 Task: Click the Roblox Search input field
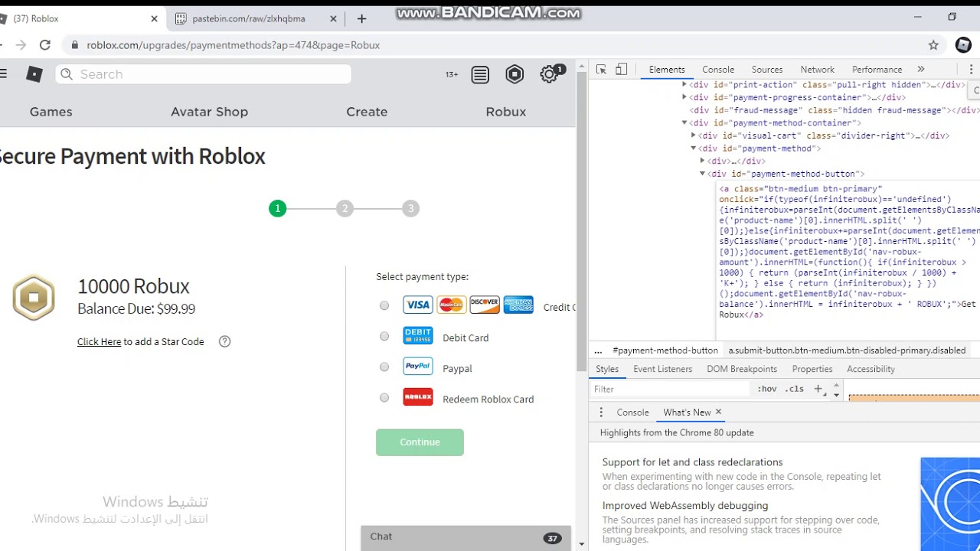click(x=204, y=74)
